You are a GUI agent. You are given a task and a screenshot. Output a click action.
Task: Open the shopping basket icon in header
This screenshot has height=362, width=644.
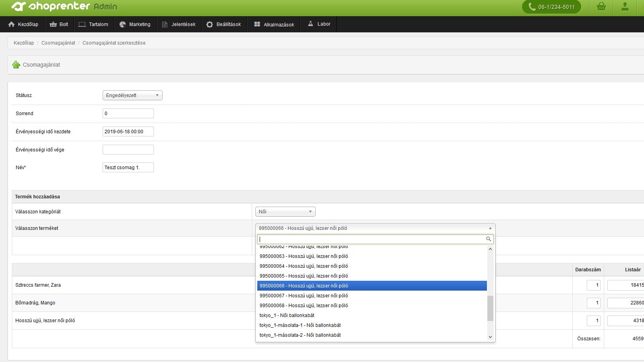coord(601,7)
